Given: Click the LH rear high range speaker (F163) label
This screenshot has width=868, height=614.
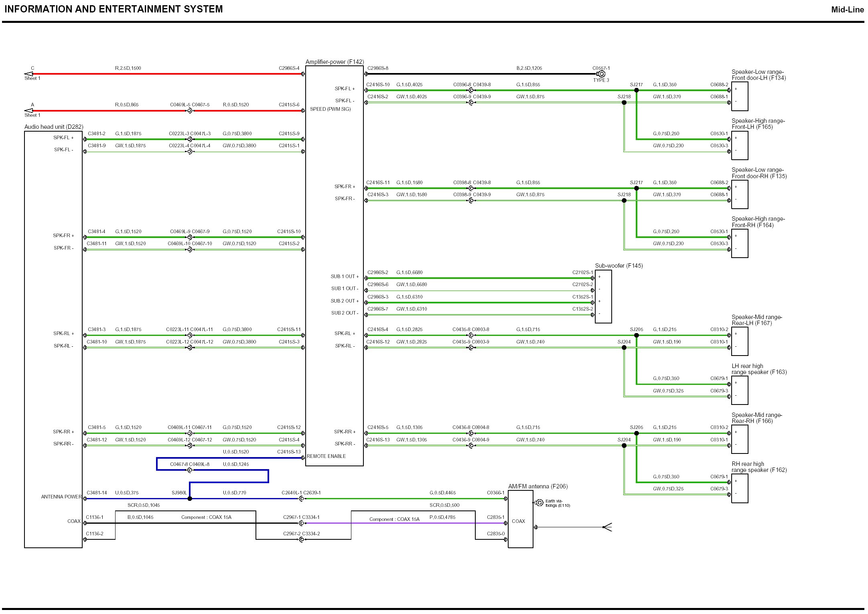Looking at the screenshot, I should pos(758,369).
